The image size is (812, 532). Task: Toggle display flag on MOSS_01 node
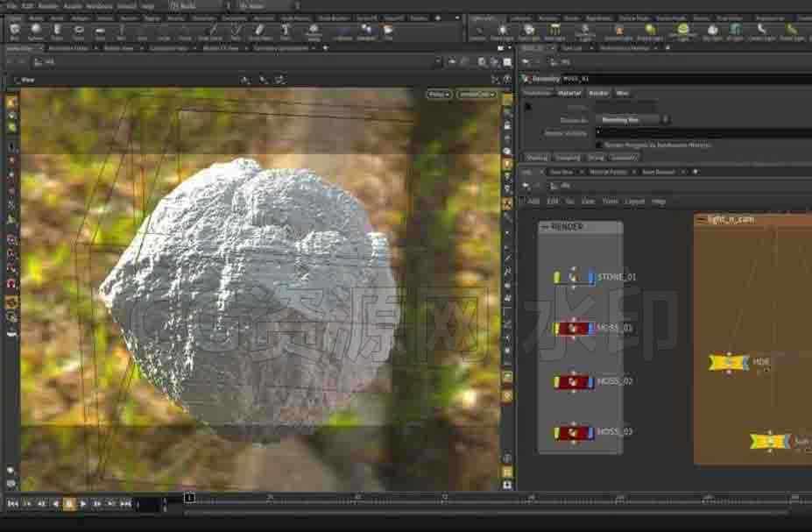[x=591, y=329]
